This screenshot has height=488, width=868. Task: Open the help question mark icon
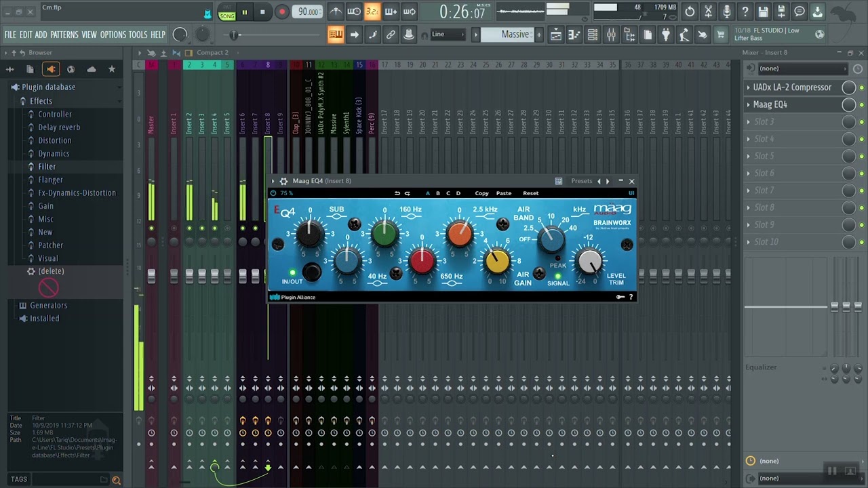click(745, 12)
